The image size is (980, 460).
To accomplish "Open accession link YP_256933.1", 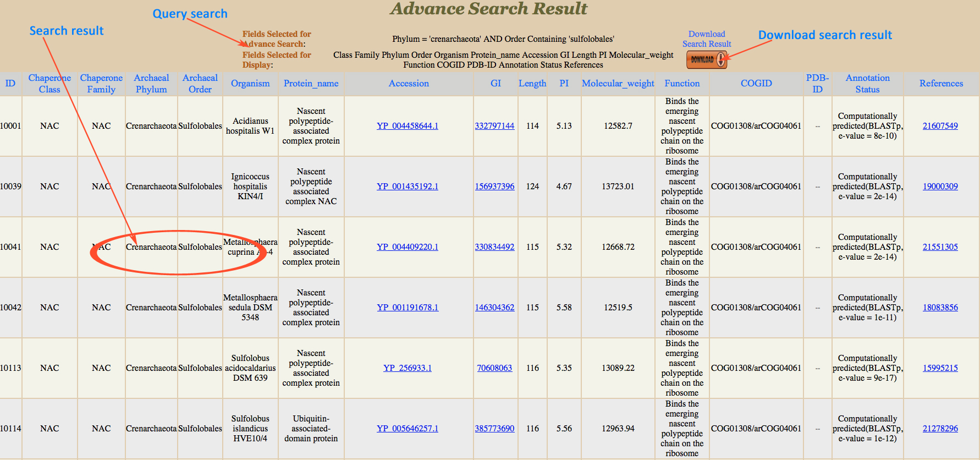I will (408, 368).
